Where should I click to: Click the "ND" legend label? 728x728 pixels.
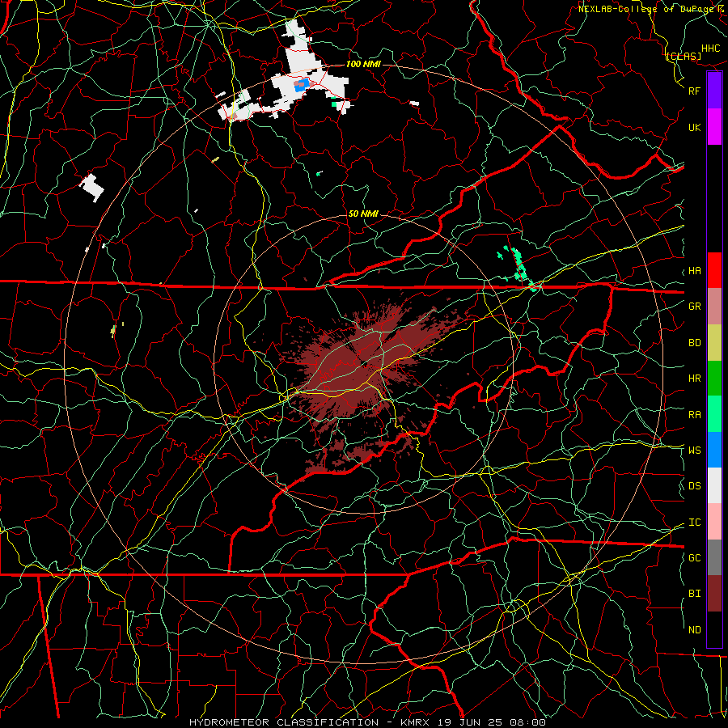point(695,630)
